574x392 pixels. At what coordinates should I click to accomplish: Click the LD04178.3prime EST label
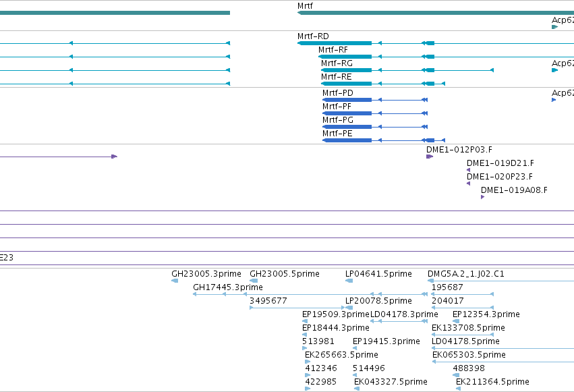pos(404,314)
